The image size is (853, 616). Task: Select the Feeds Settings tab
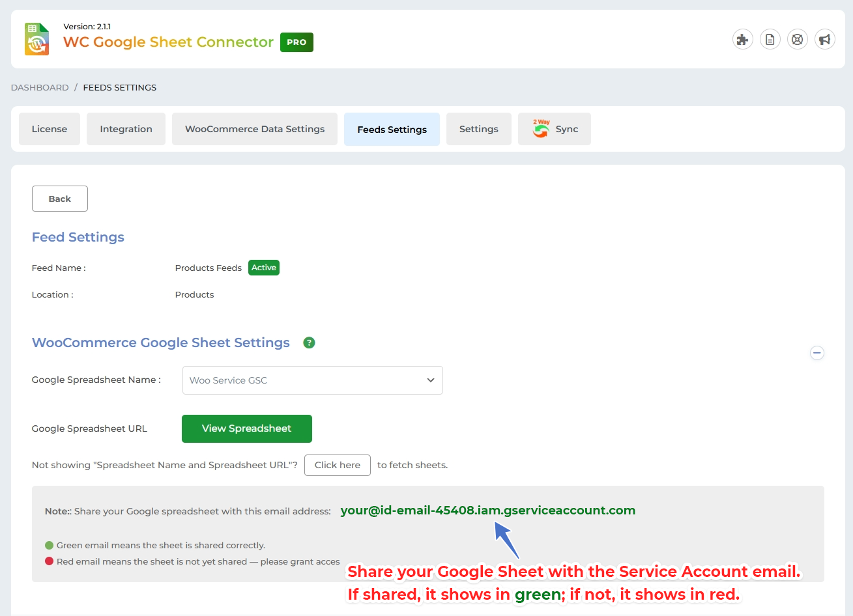point(392,129)
